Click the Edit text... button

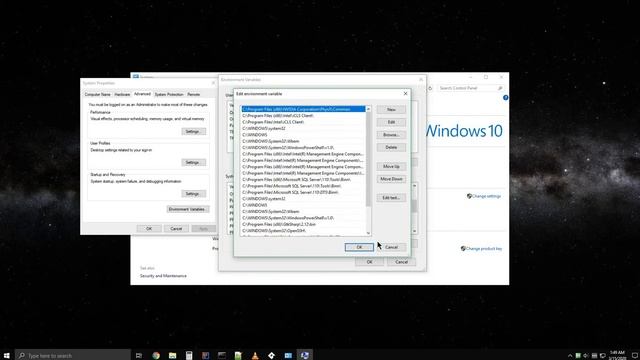click(x=391, y=198)
